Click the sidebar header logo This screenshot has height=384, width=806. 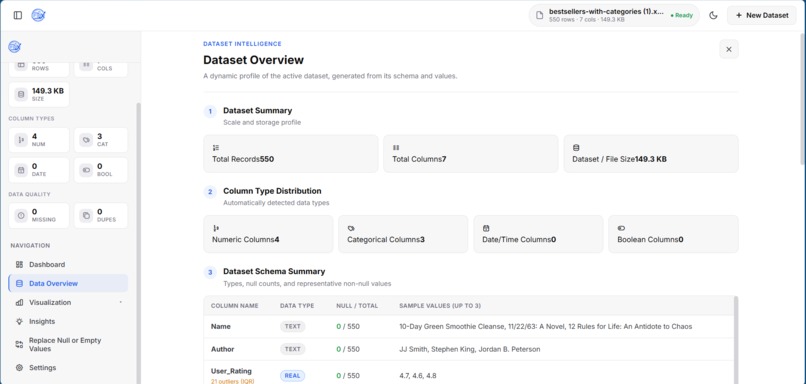(x=14, y=47)
